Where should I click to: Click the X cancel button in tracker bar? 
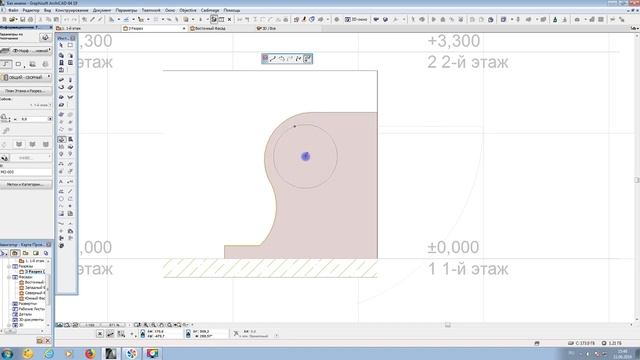pyautogui.click(x=100, y=334)
